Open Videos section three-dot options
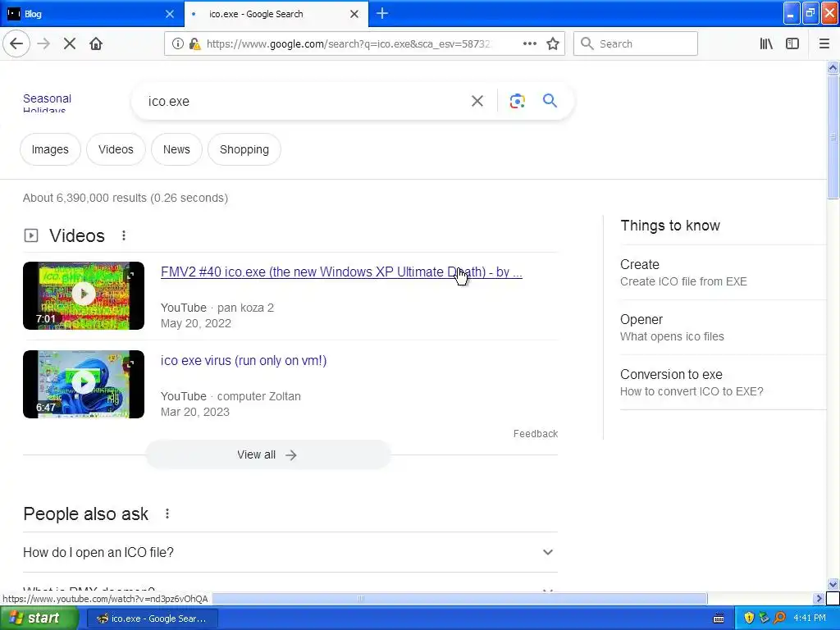This screenshot has width=840, height=630. (124, 235)
